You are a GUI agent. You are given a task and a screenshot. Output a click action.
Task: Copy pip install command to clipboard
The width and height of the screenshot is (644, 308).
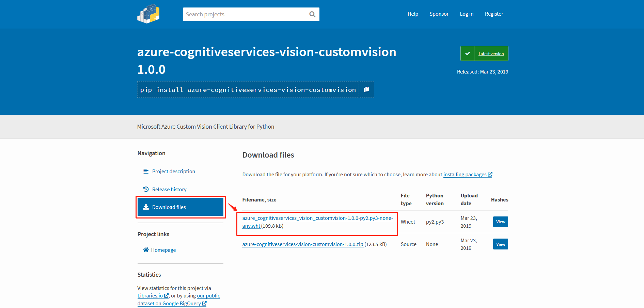point(366,90)
